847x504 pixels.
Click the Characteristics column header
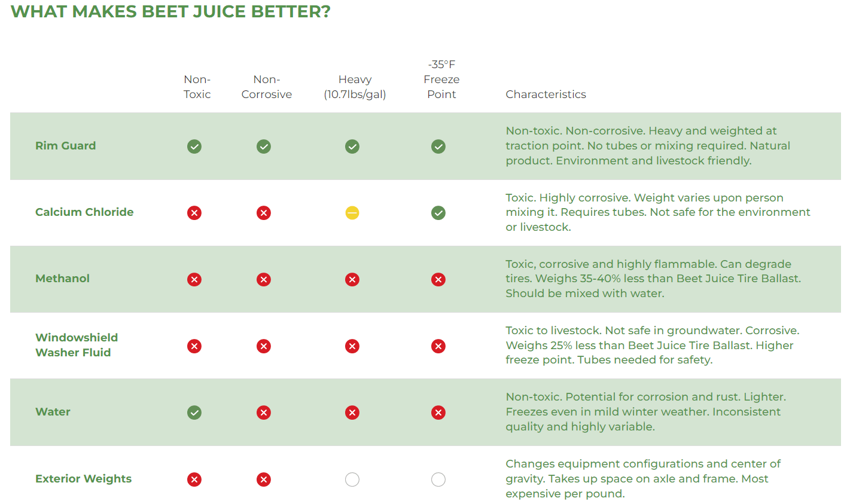coord(546,94)
